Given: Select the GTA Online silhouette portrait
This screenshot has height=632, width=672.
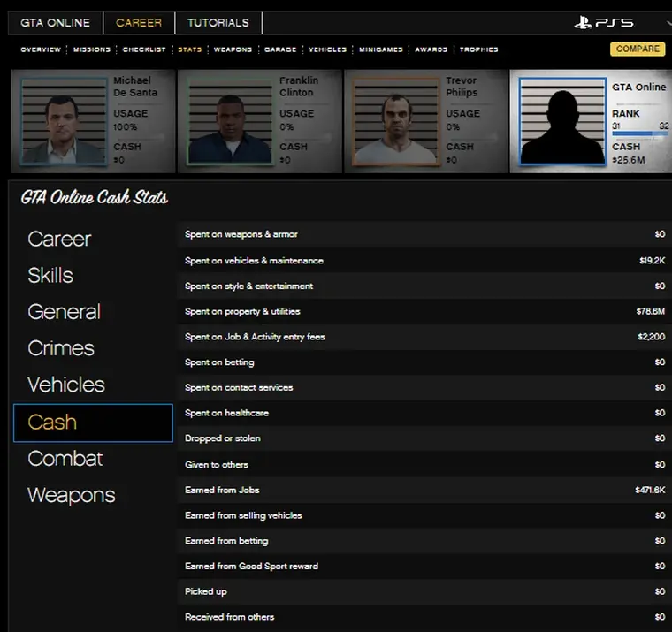Looking at the screenshot, I should 561,121.
